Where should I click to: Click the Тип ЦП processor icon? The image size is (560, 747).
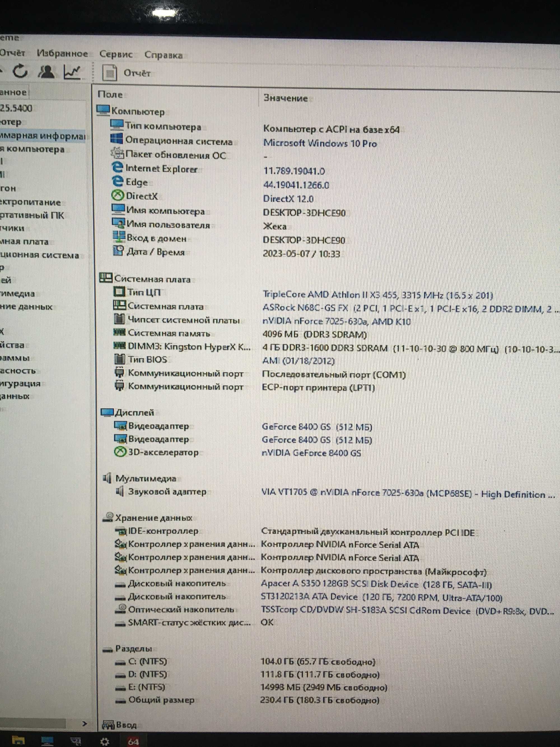click(119, 292)
